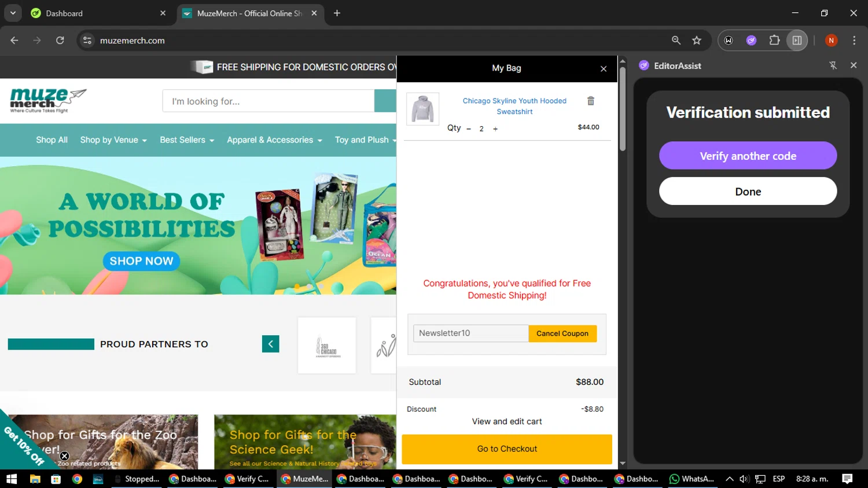868x488 pixels.
Task: Toggle the browser side panel button
Action: [x=797, y=41]
